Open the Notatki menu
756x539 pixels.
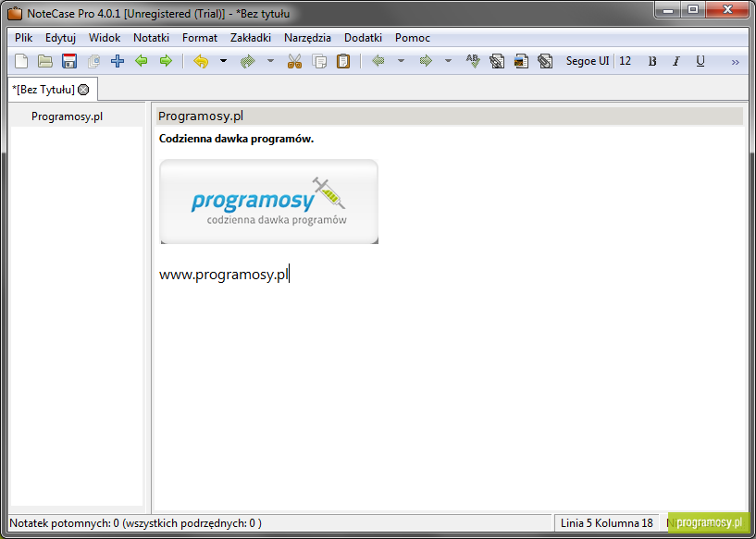152,38
